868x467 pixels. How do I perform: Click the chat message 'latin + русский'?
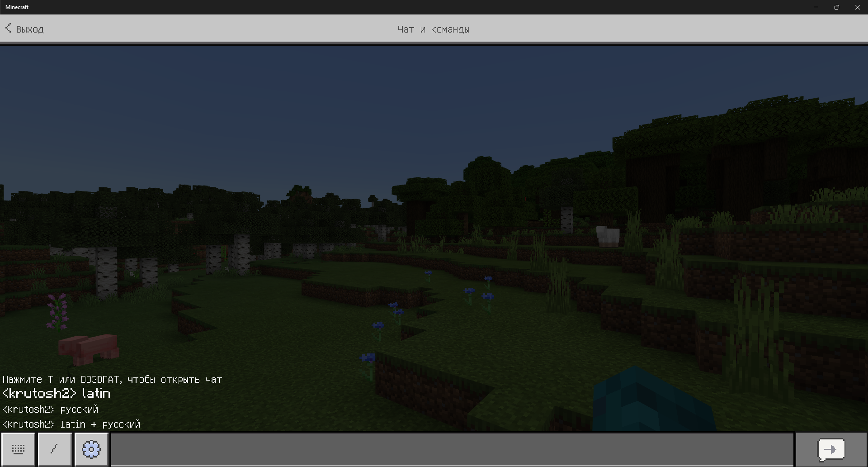pos(71,424)
